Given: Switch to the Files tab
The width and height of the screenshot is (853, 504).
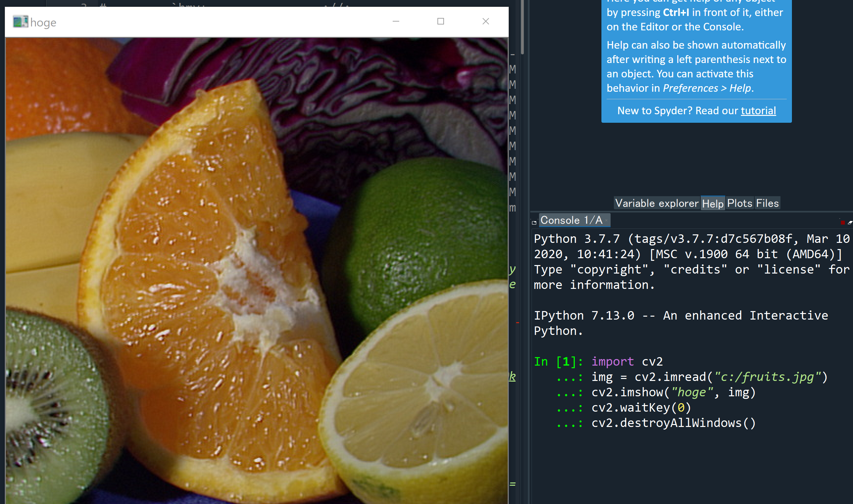Looking at the screenshot, I should tap(767, 203).
